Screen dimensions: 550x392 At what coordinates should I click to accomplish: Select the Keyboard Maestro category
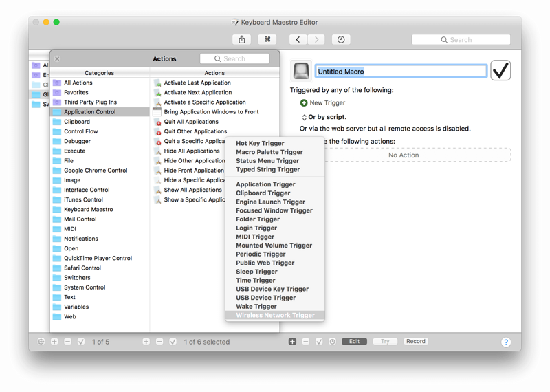pyautogui.click(x=100, y=210)
